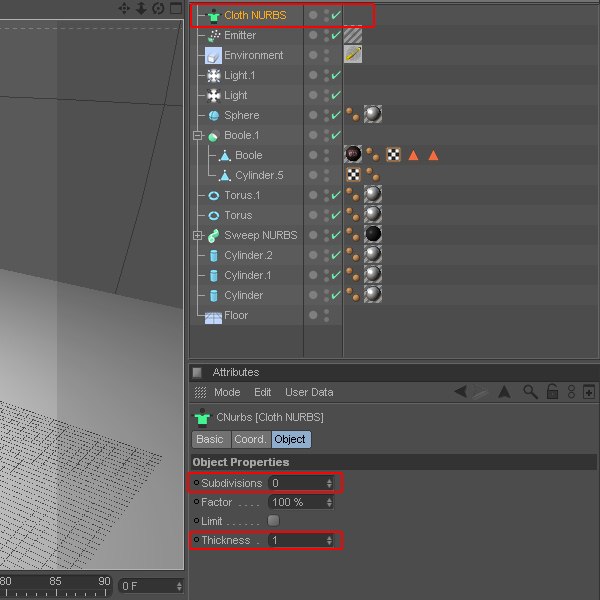Click the frame field spinner arrows

[179, 586]
